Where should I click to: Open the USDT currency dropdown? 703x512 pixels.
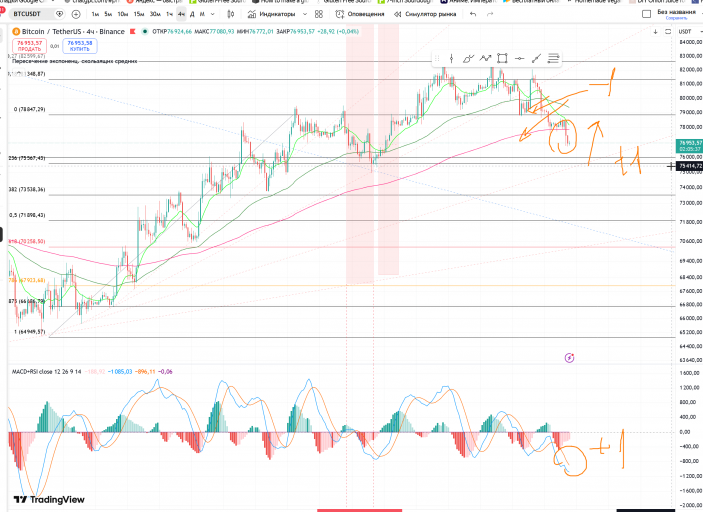[690, 31]
